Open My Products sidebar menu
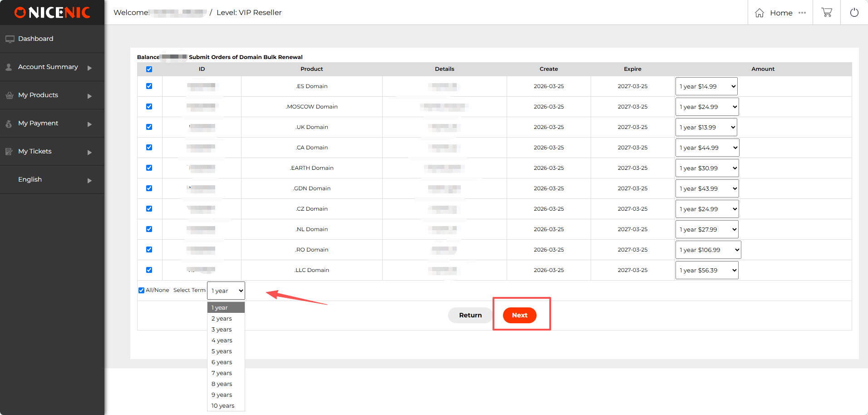The height and width of the screenshot is (415, 868). (x=52, y=95)
